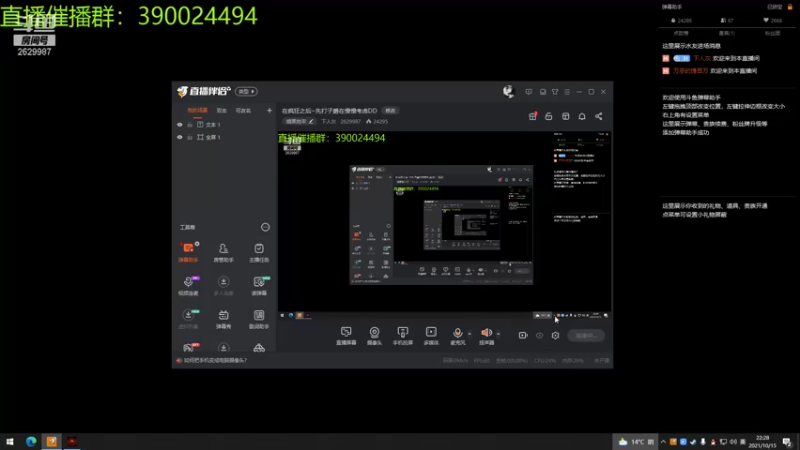Open the mode dropdown next to the logo

246,91
